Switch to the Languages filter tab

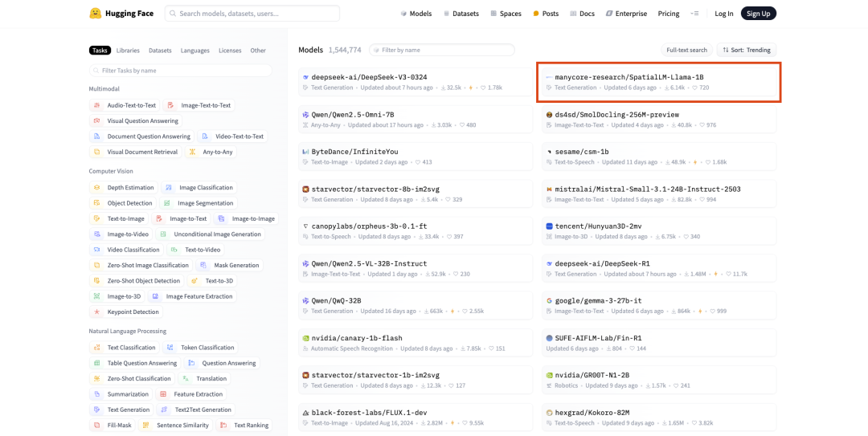pos(194,51)
